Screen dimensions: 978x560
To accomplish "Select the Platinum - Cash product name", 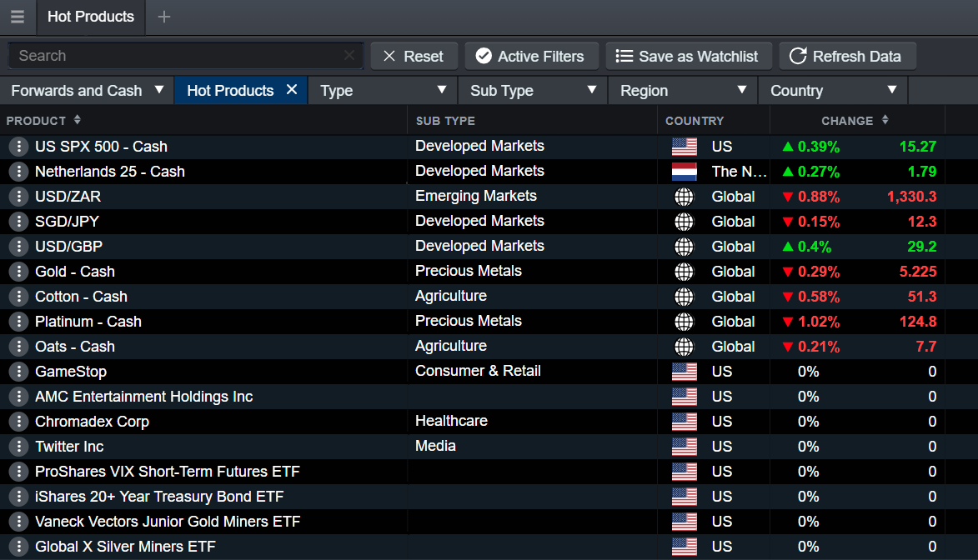I will coord(88,321).
